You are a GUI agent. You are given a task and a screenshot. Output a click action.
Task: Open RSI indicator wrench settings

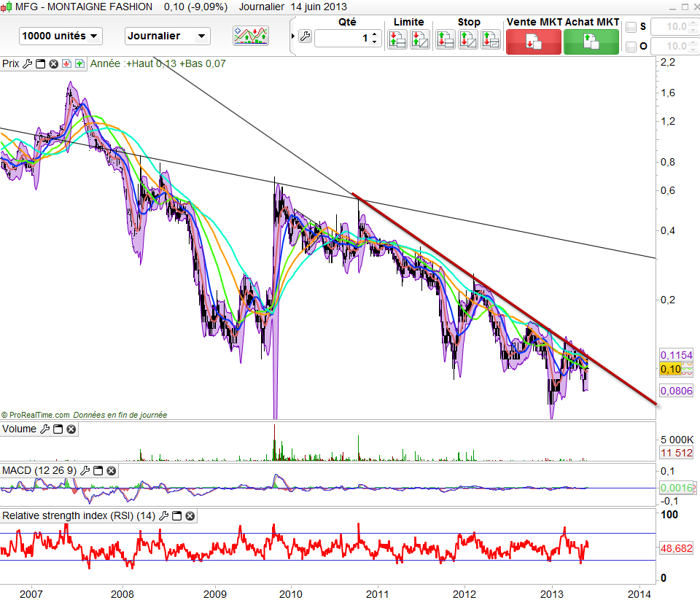click(164, 516)
